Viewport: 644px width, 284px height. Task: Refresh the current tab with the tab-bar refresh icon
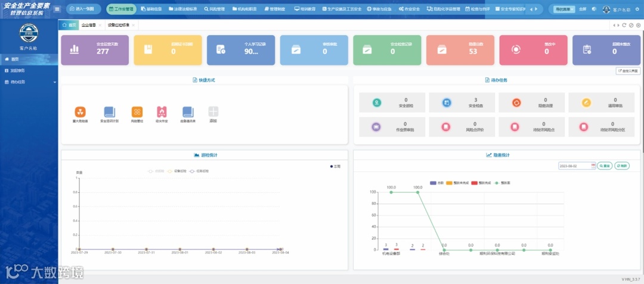[624, 25]
